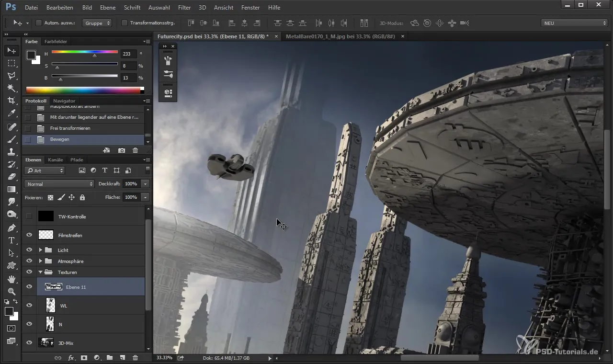Screen dimensions: 613x364
Task: Click the hue slider H
Action: (x=85, y=52)
